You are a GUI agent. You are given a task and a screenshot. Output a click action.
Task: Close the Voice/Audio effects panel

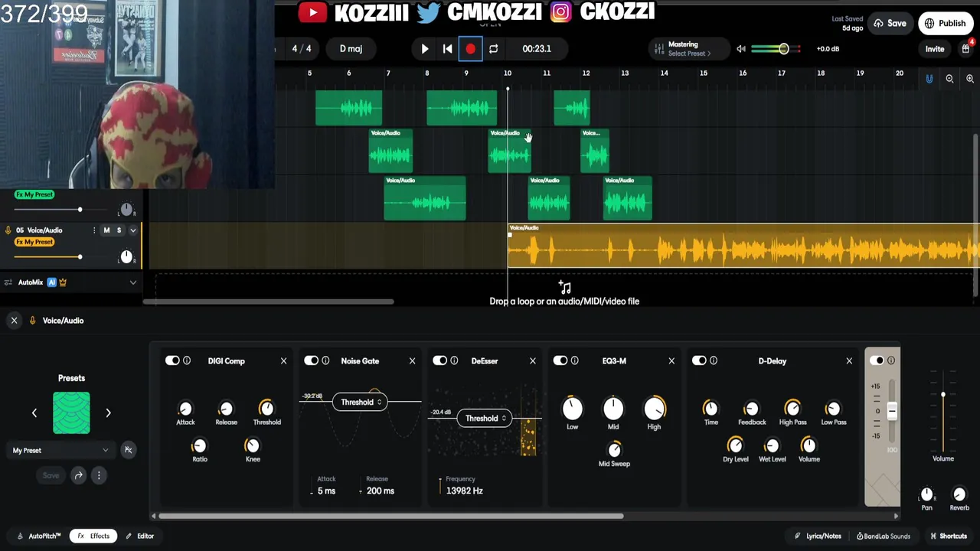14,321
